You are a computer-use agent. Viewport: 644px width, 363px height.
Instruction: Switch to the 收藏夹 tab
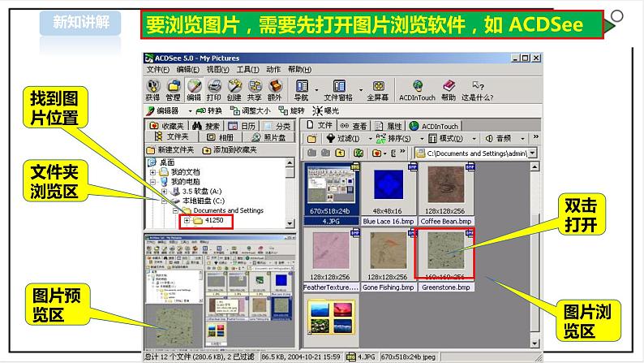[167, 126]
